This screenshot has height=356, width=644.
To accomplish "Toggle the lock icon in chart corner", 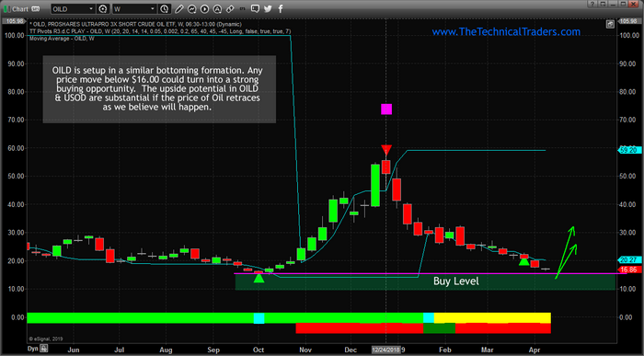I will [610, 25].
